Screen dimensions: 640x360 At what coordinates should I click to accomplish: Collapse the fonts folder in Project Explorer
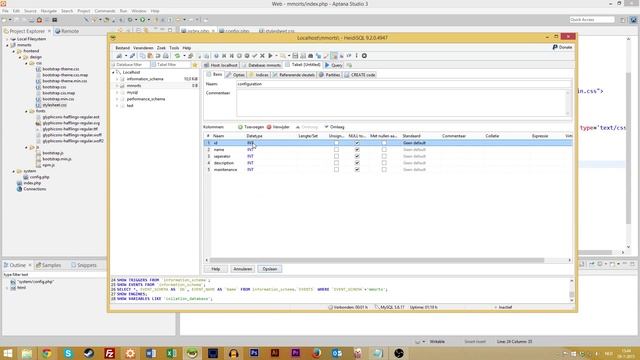click(x=27, y=111)
